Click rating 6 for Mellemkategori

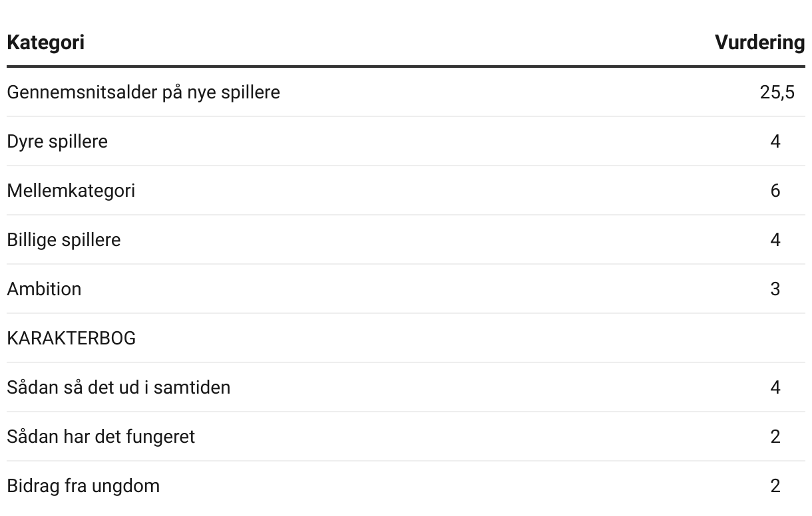click(775, 191)
